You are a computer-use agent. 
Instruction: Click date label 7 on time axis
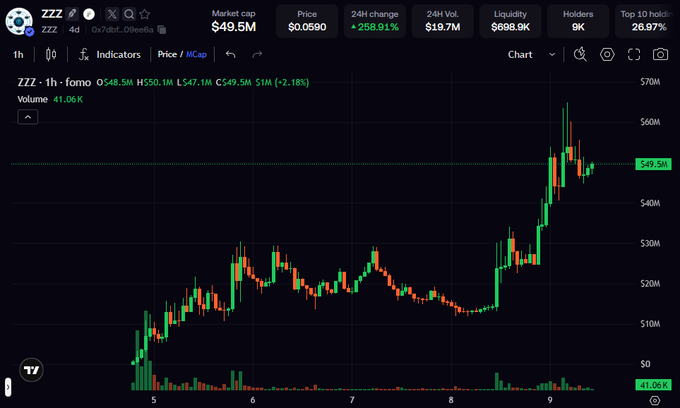pyautogui.click(x=352, y=400)
